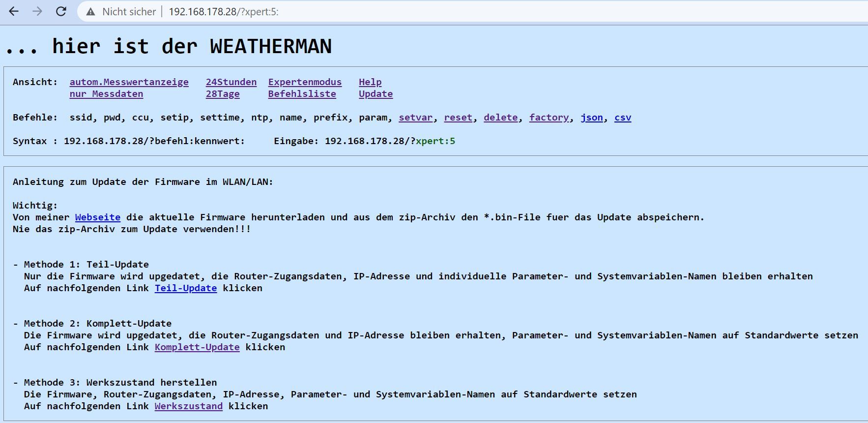
Task: Click the reset command link
Action: point(458,118)
